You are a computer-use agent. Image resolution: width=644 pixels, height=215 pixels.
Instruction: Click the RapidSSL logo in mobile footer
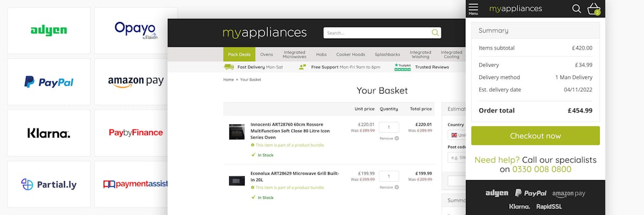[548, 206]
